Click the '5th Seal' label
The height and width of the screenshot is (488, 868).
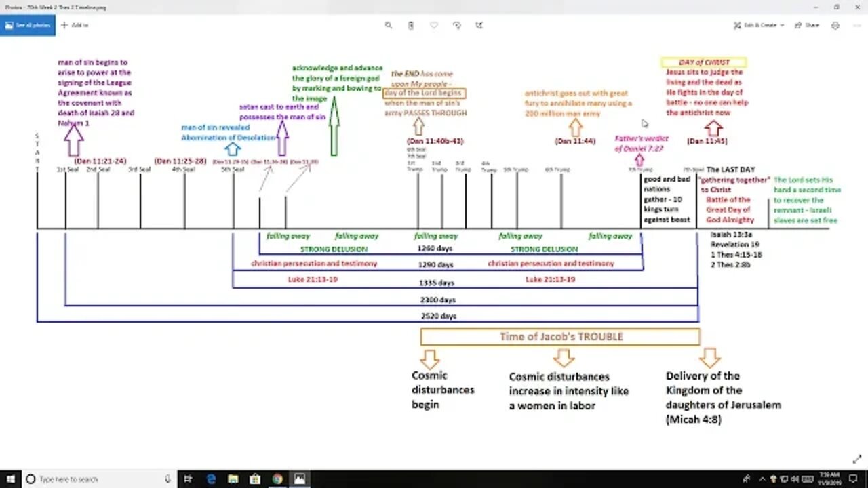click(x=233, y=169)
